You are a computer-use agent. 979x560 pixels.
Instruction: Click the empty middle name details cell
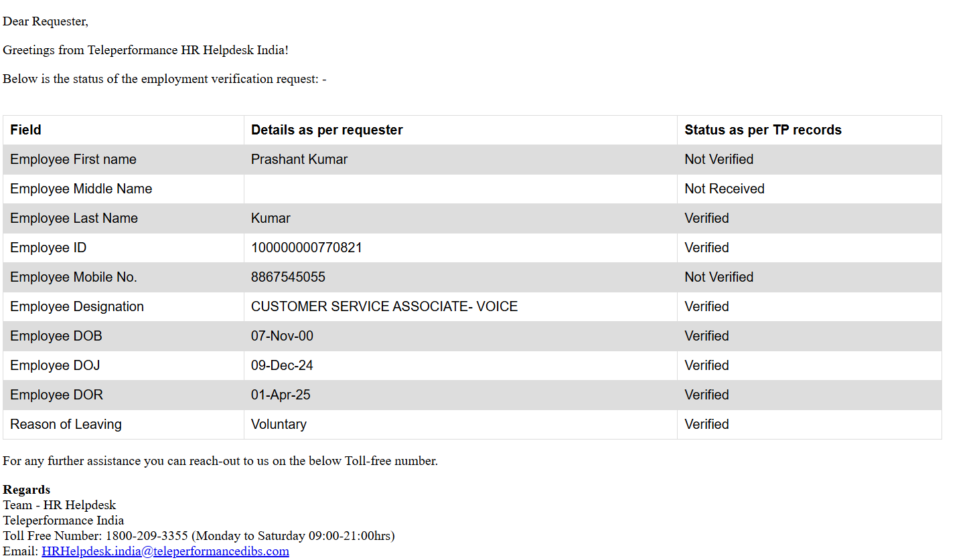point(460,189)
